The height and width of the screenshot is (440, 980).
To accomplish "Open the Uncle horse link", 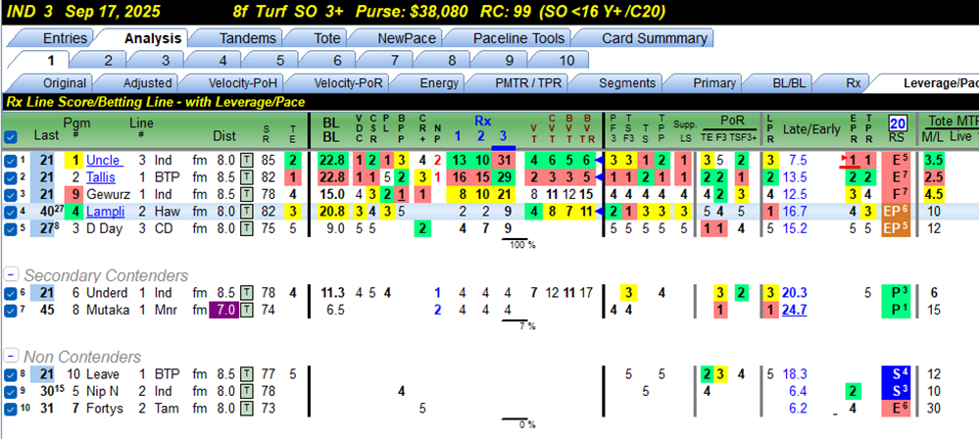I will [105, 160].
